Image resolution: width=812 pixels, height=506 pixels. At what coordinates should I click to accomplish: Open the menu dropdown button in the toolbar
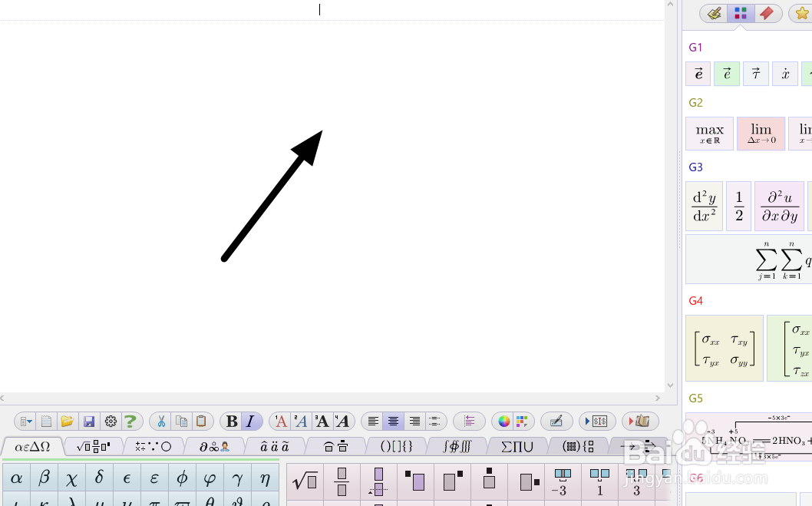(26, 422)
